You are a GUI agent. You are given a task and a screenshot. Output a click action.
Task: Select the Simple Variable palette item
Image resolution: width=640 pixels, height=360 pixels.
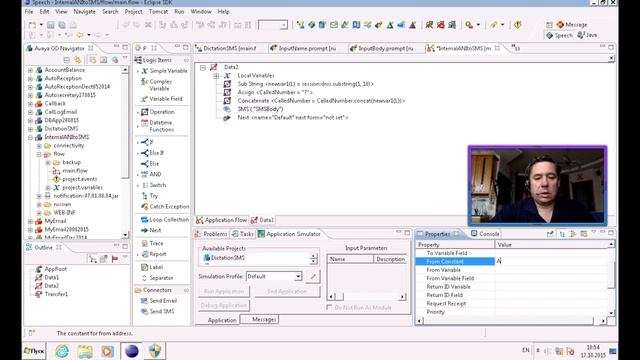coord(164,71)
